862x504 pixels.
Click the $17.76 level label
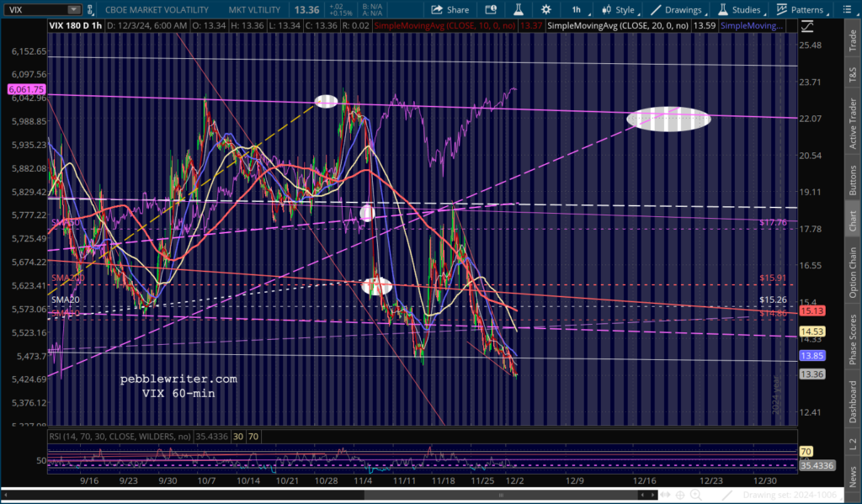point(773,223)
